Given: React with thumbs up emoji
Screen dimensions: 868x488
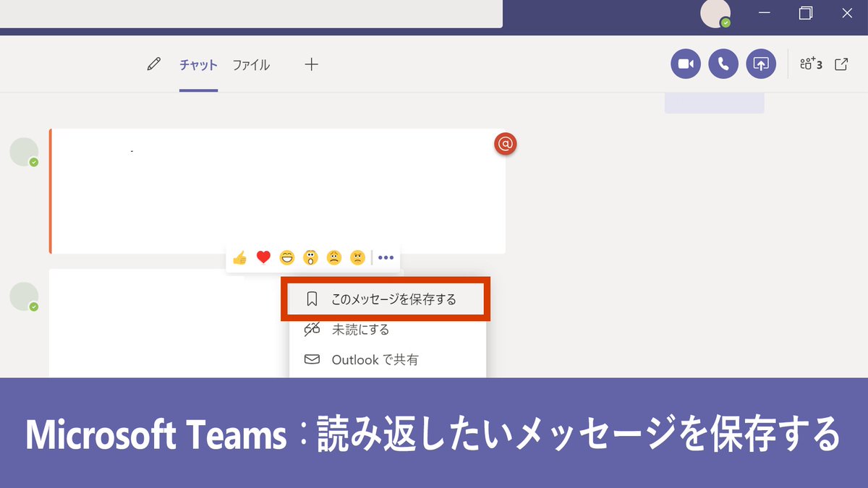Looking at the screenshot, I should click(x=239, y=257).
